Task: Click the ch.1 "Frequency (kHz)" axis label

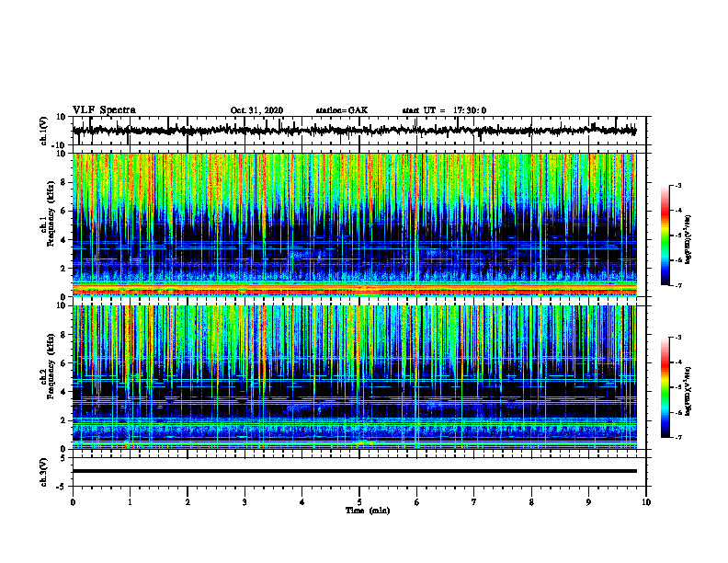Action: 51,213
